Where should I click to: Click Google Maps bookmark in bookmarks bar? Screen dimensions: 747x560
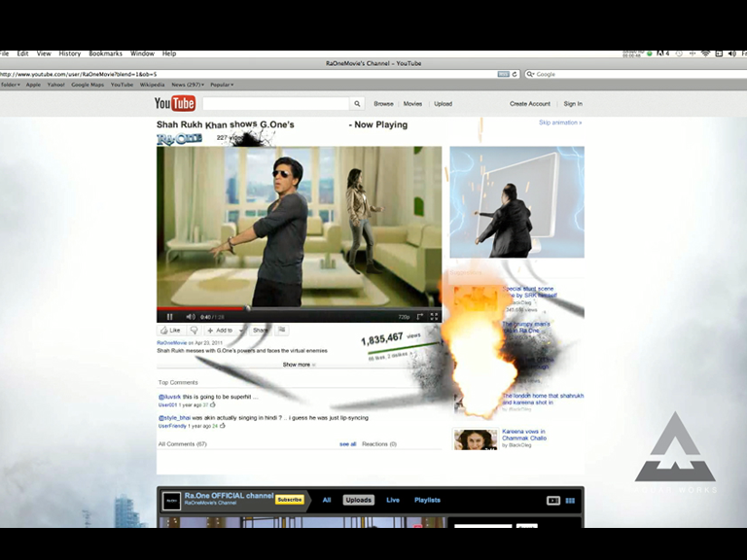click(x=88, y=85)
